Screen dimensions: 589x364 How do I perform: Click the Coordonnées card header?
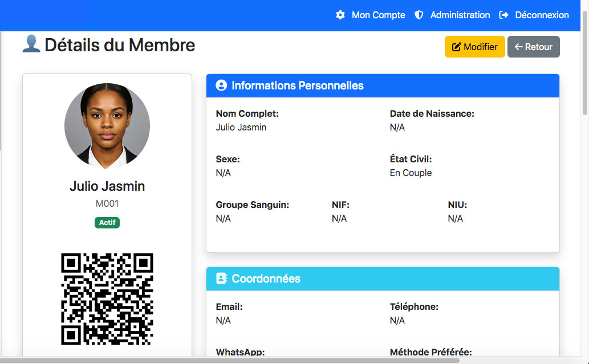click(383, 279)
